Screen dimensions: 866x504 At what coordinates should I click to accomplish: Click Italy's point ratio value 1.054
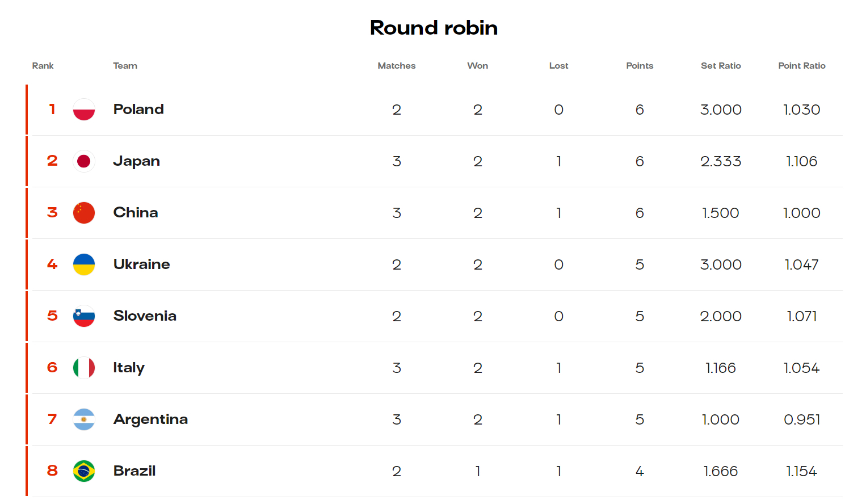801,368
